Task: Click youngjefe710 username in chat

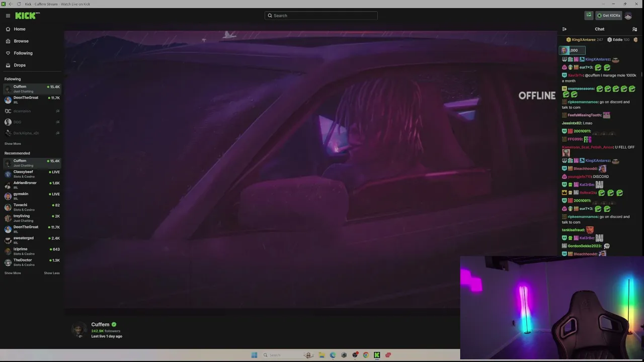Action: [x=580, y=177]
